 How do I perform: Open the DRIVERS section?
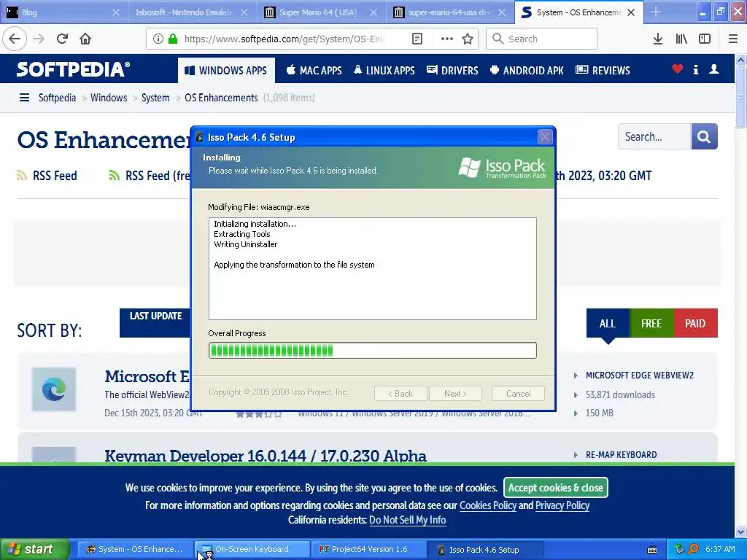coord(452,70)
